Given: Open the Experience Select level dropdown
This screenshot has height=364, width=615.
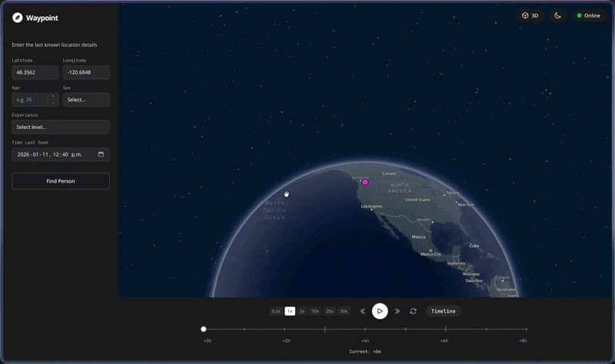Looking at the screenshot, I should [61, 127].
